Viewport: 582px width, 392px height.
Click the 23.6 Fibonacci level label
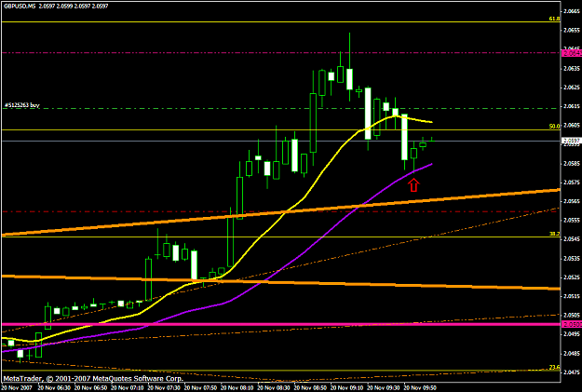[x=555, y=367]
